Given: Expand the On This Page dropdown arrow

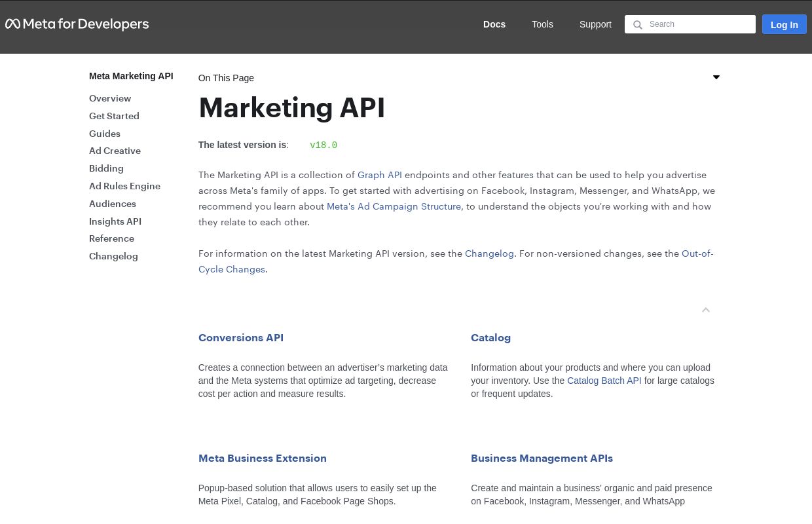Looking at the screenshot, I should (x=716, y=77).
